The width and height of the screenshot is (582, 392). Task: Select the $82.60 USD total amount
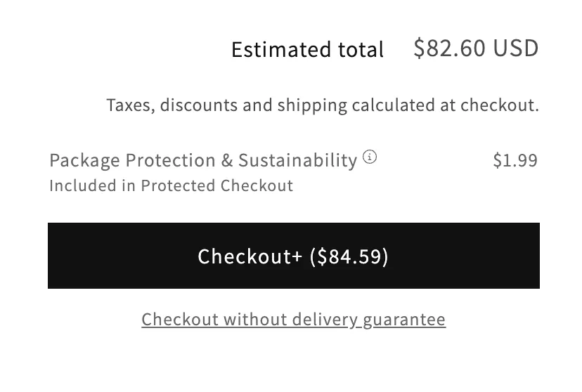tap(476, 48)
